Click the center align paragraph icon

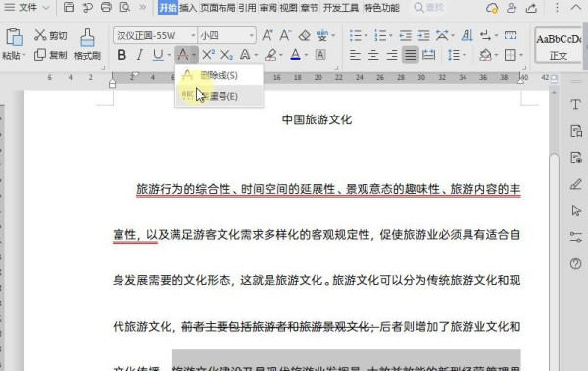(x=373, y=55)
